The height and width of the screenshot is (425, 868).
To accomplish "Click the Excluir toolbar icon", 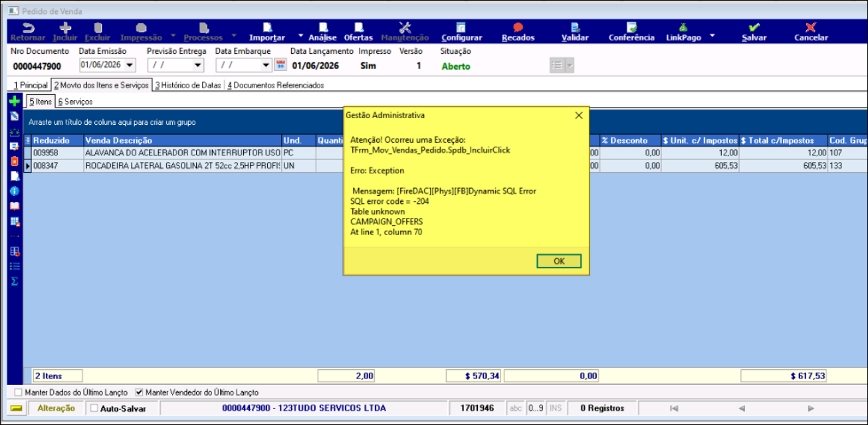I will click(x=98, y=27).
